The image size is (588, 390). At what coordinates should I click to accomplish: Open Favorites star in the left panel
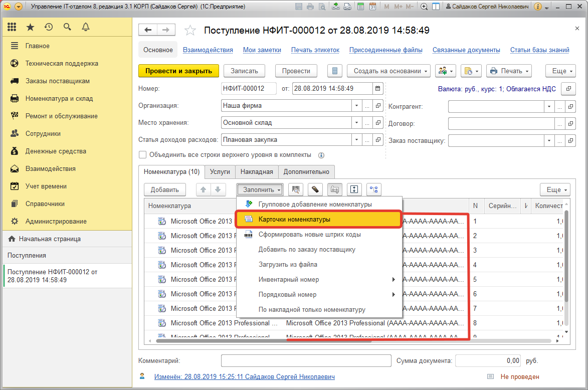pos(31,27)
